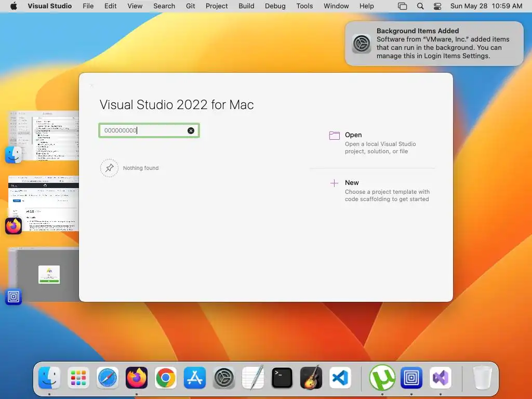Click Stage Manager icon in the menu bar
The height and width of the screenshot is (399, 532).
(403, 6)
